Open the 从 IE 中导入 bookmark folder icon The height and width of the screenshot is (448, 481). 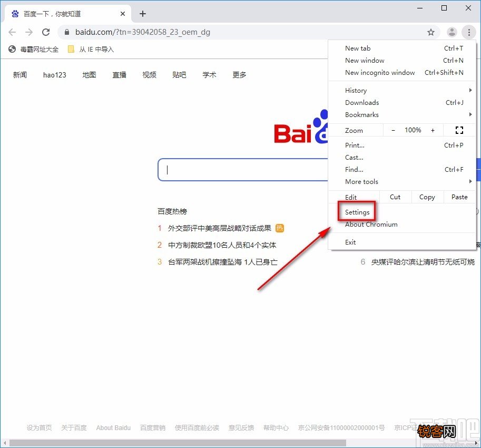point(71,49)
